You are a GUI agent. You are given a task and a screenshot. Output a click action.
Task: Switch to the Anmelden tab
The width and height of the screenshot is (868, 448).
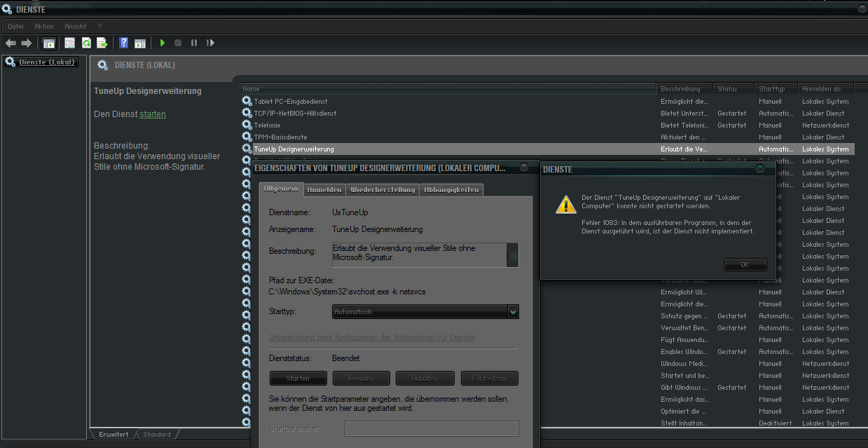click(x=324, y=189)
